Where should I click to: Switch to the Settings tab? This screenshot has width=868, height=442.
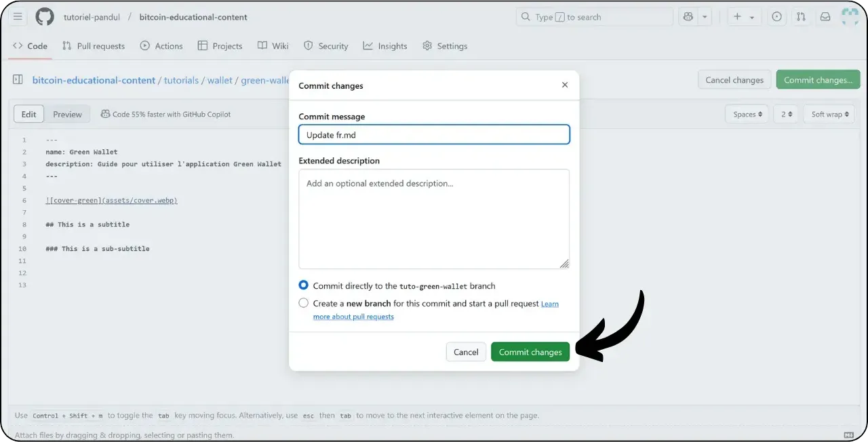click(445, 45)
